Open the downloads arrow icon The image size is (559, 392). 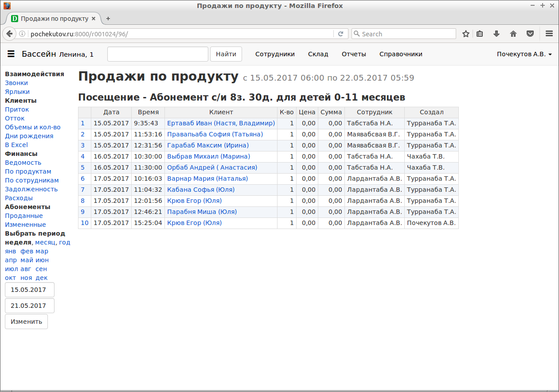(x=496, y=34)
